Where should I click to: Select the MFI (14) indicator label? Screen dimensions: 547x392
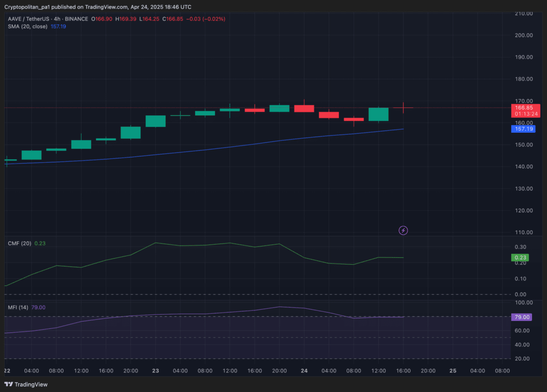[19, 308]
